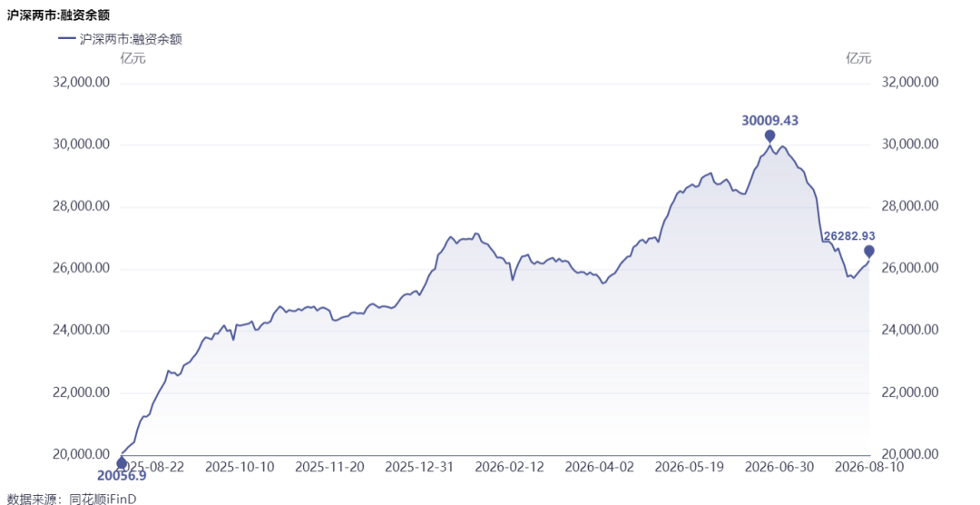Click the date label 2026-02-12
Viewport: 980px width, 505px height.
pyautogui.click(x=509, y=467)
